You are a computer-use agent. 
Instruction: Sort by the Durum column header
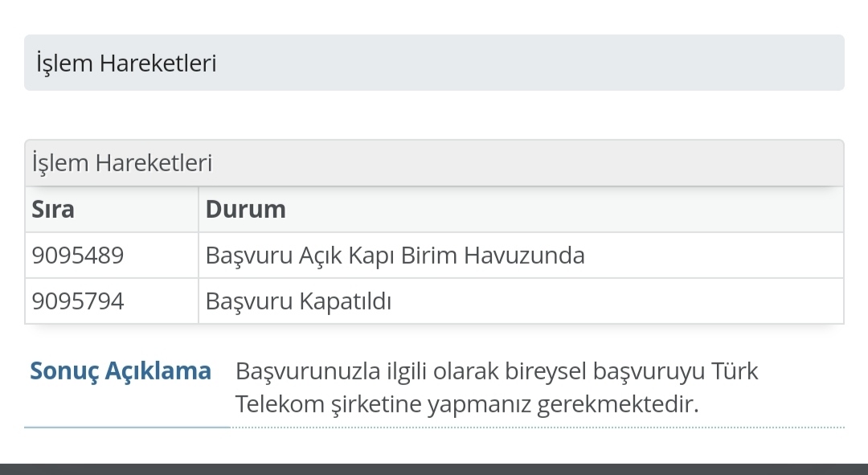pos(245,209)
